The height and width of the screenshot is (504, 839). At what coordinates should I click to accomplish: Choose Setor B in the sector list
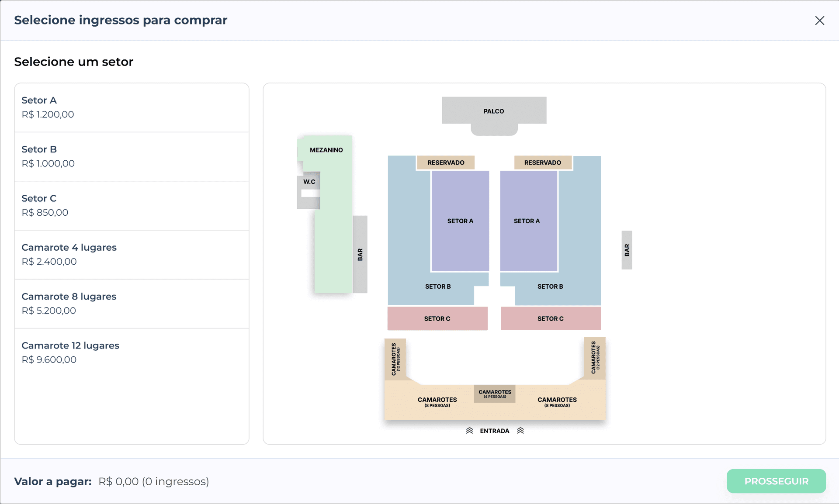click(132, 156)
